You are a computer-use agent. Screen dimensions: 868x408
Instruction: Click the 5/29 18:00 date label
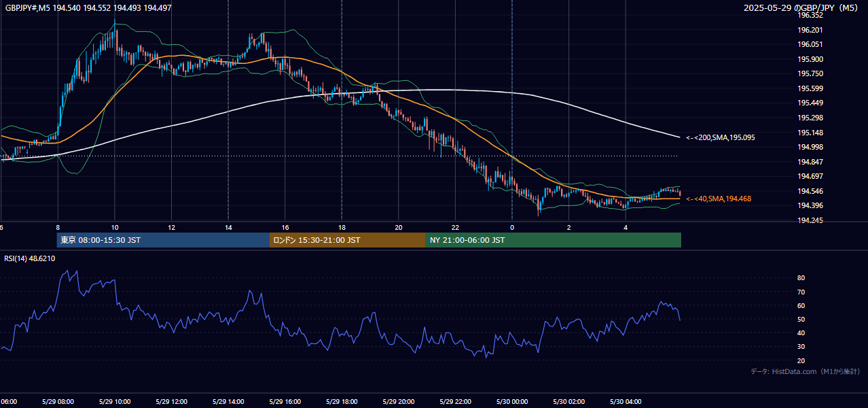click(x=342, y=401)
